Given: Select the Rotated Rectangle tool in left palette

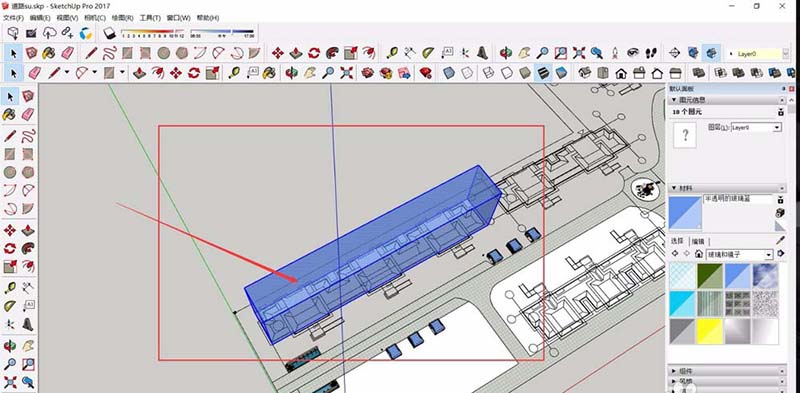Looking at the screenshot, I should [x=28, y=154].
